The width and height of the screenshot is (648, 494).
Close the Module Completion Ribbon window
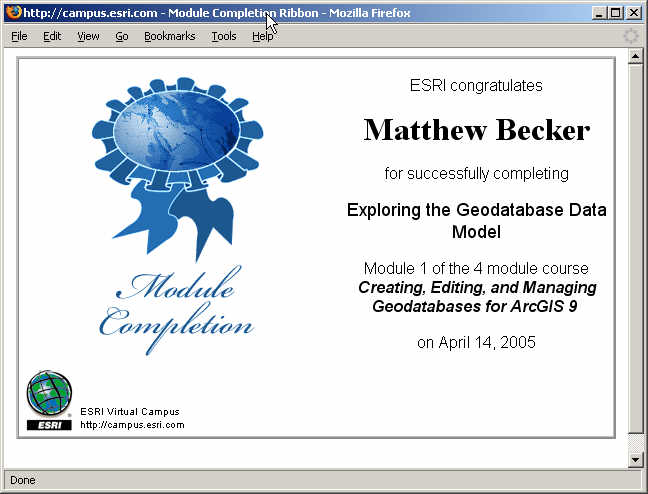(x=633, y=13)
